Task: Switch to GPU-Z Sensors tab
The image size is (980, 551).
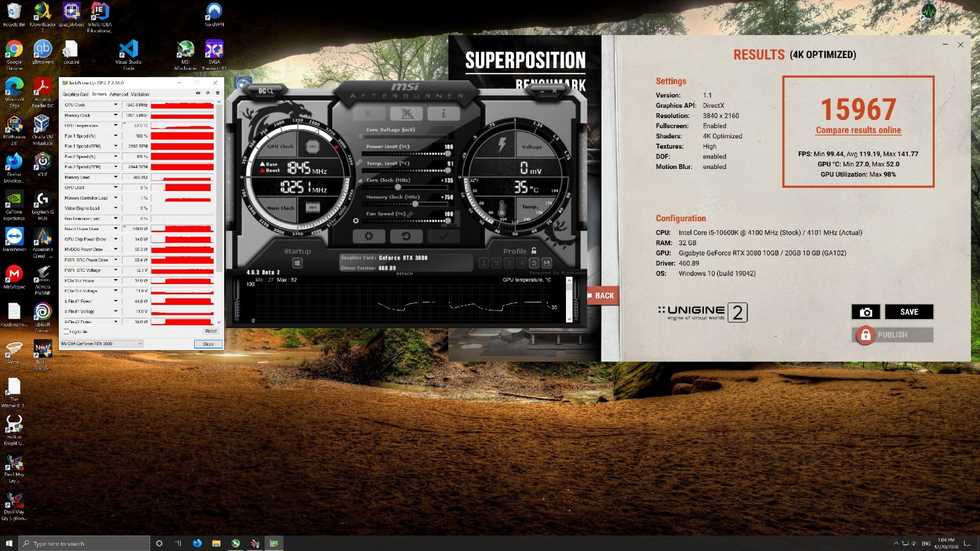Action: coord(99,94)
